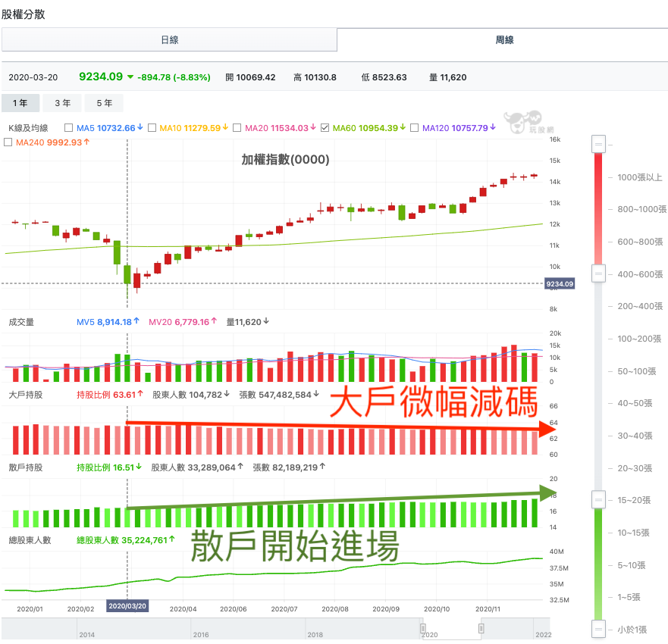668x644 pixels.
Task: Enable the MA240 moving average checkbox
Action: pos(8,142)
